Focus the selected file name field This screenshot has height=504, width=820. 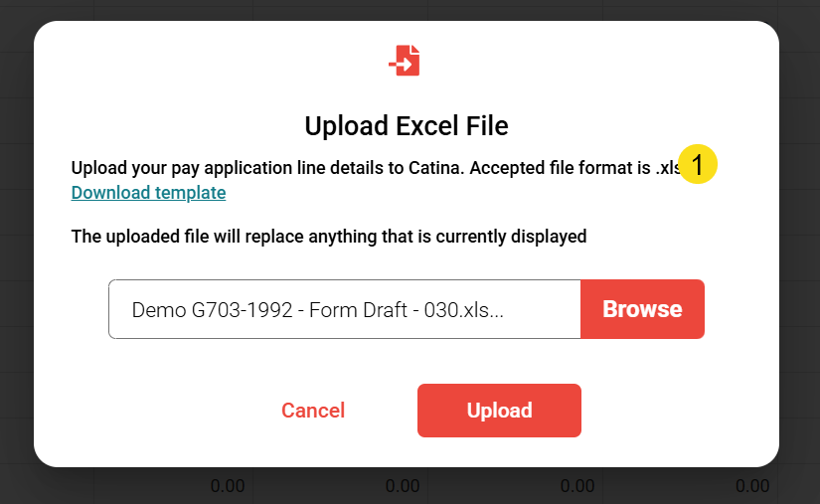point(344,309)
